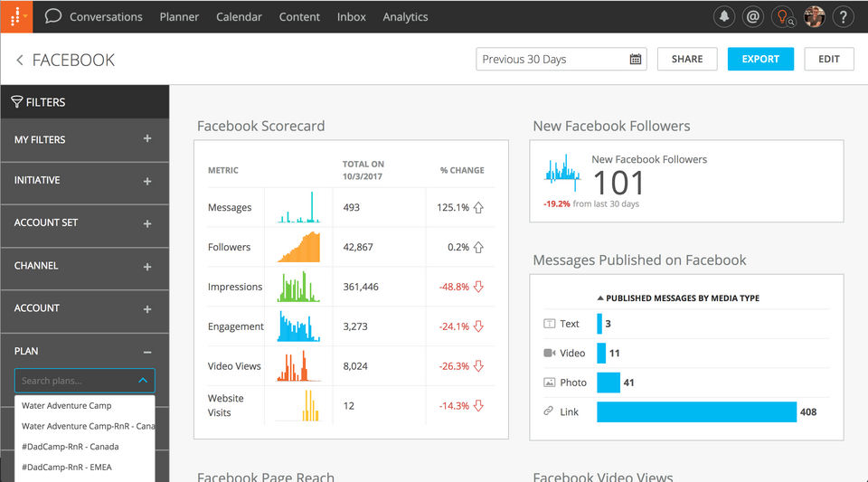The height and width of the screenshot is (482, 868).
Task: Click Followers orange area sparkline
Action: click(299, 247)
